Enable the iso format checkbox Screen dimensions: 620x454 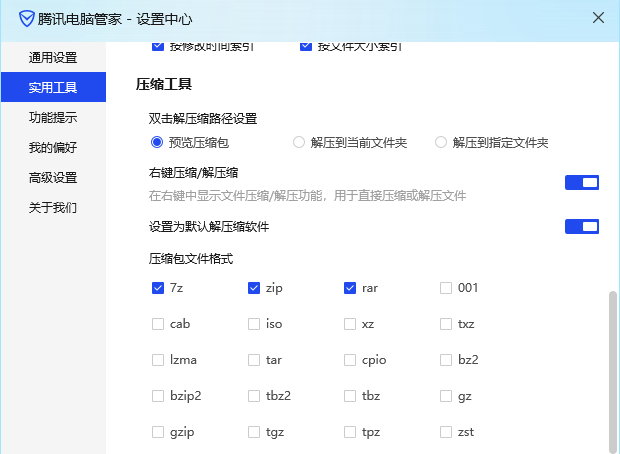(254, 324)
